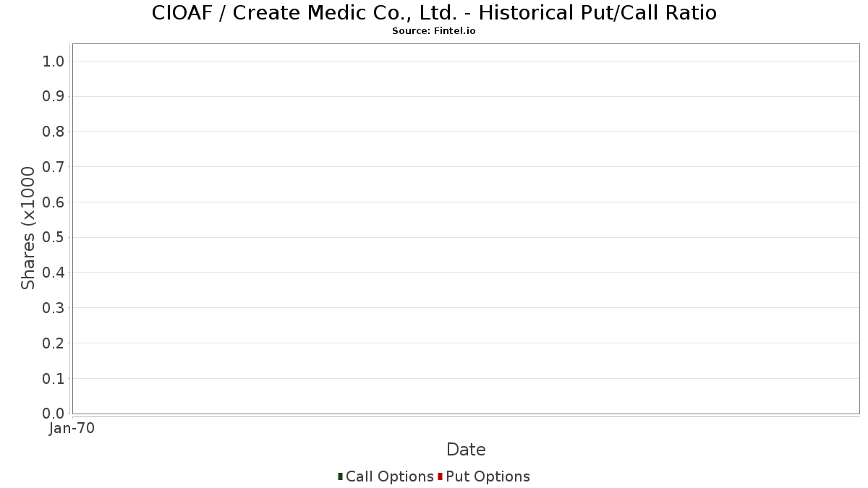Open the Source: Fintel.io link

pos(433,31)
